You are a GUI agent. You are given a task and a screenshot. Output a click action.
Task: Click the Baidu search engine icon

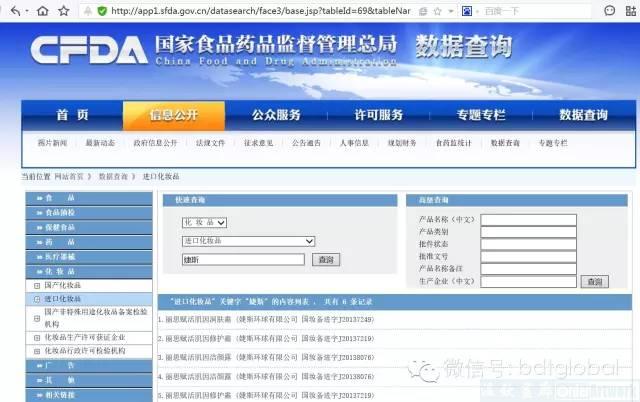[467, 11]
